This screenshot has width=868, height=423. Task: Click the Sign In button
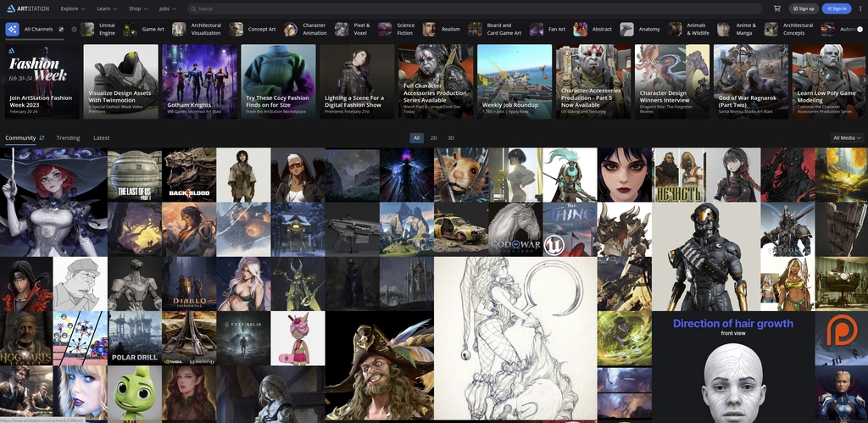[837, 8]
